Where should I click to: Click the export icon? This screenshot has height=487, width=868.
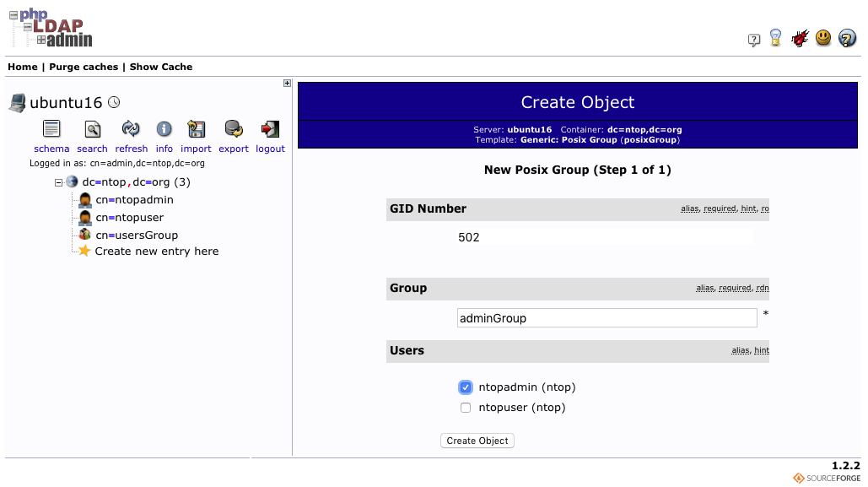(234, 129)
